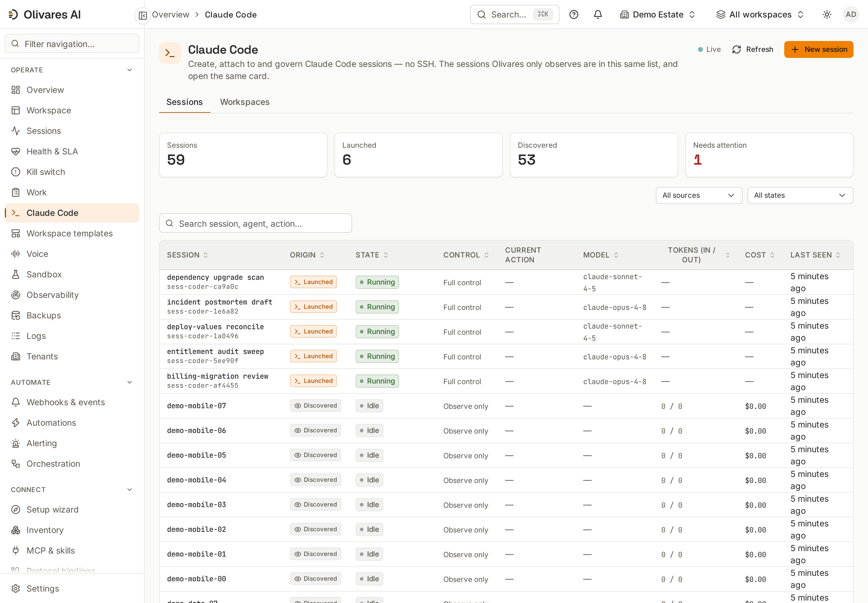Open Automations page
The width and height of the screenshot is (868, 603).
click(x=72, y=423)
